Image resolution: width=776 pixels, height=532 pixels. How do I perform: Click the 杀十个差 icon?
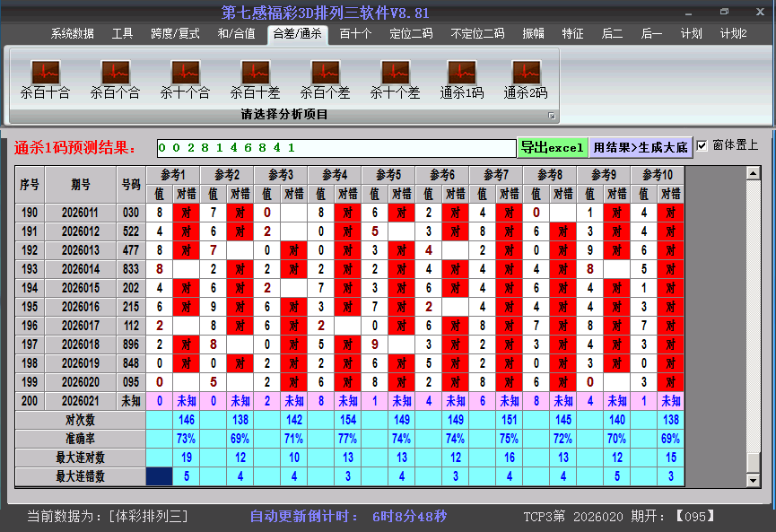tap(395, 73)
